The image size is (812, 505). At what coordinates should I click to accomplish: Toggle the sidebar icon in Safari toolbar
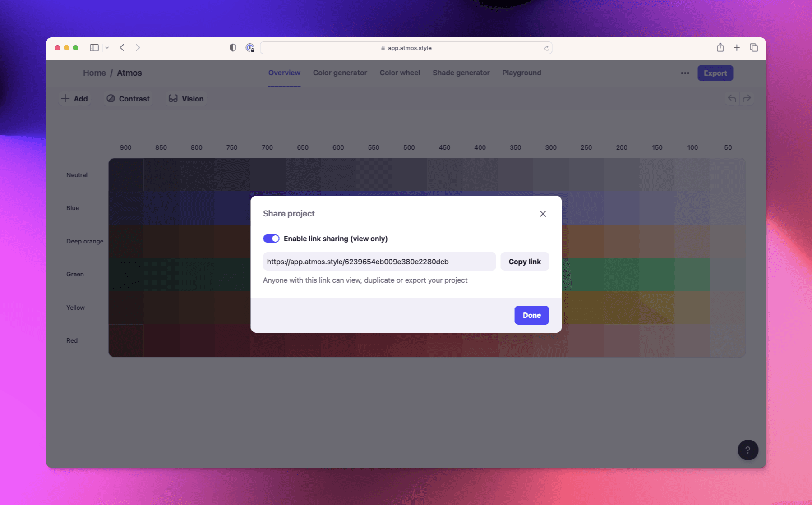94,47
